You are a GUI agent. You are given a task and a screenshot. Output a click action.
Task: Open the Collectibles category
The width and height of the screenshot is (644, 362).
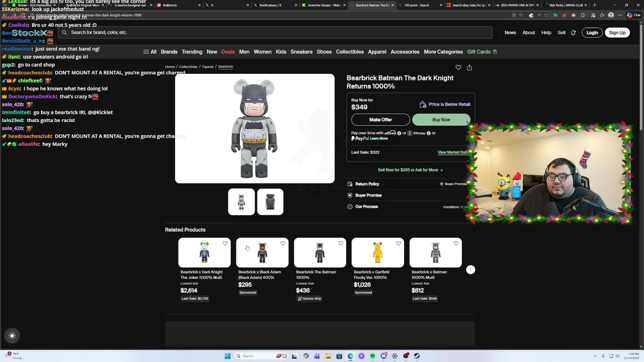pyautogui.click(x=350, y=52)
